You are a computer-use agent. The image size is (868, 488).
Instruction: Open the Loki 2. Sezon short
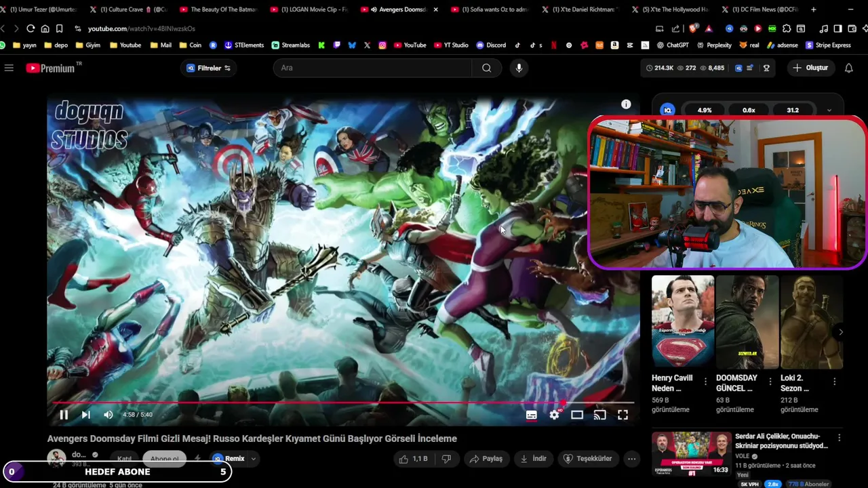point(811,321)
